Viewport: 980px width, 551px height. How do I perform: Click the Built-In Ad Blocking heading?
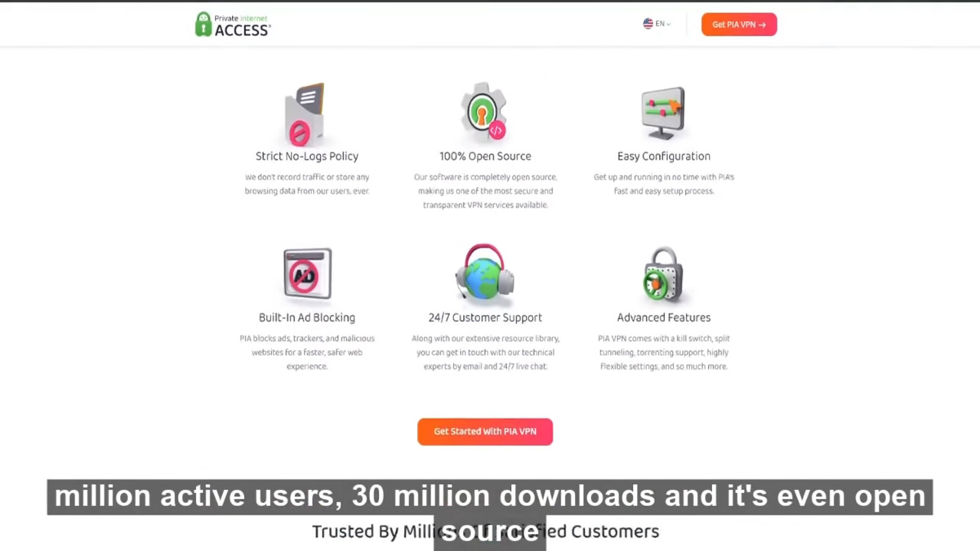[307, 318]
